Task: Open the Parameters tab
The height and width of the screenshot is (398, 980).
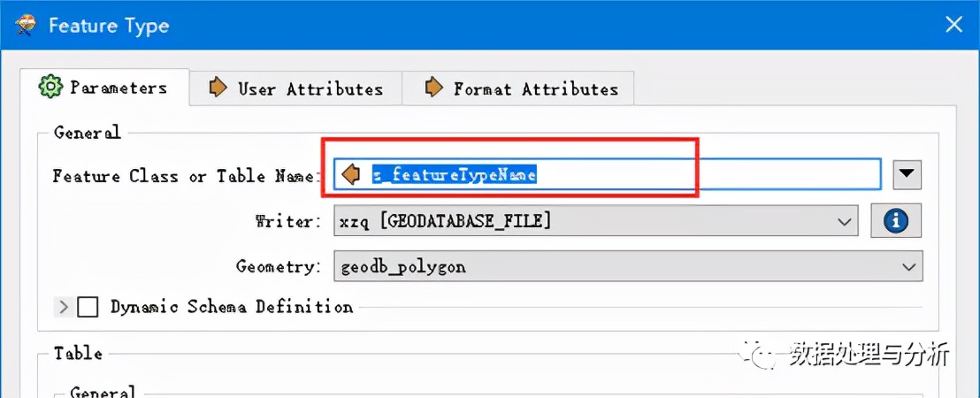Action: coord(104,87)
